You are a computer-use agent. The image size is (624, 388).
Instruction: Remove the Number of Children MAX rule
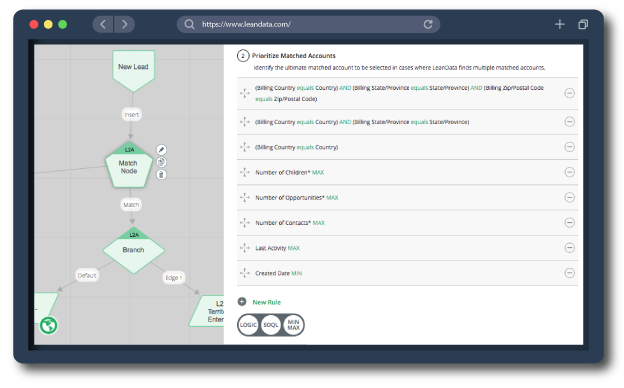(569, 172)
